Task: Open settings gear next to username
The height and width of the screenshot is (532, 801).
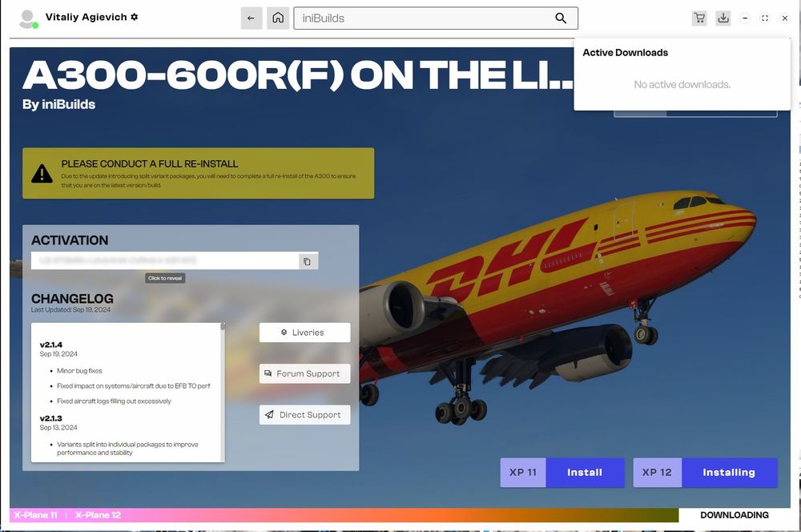Action: (x=135, y=17)
